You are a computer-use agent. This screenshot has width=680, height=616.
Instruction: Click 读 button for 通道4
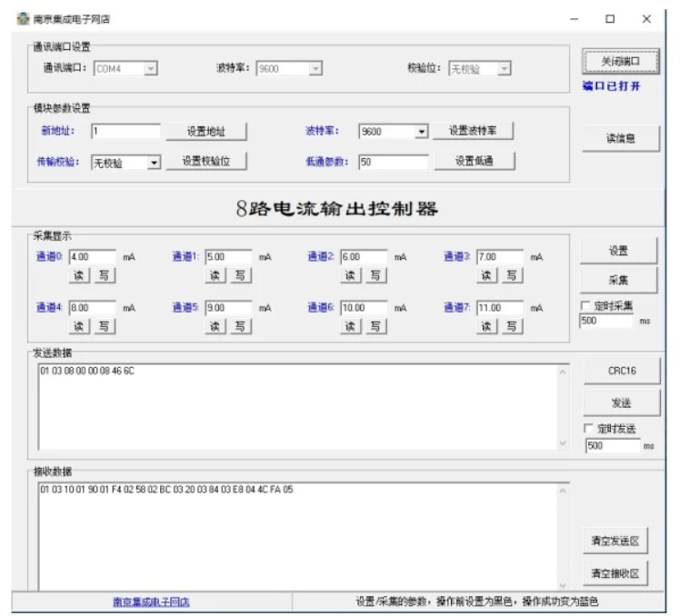pos(79,326)
